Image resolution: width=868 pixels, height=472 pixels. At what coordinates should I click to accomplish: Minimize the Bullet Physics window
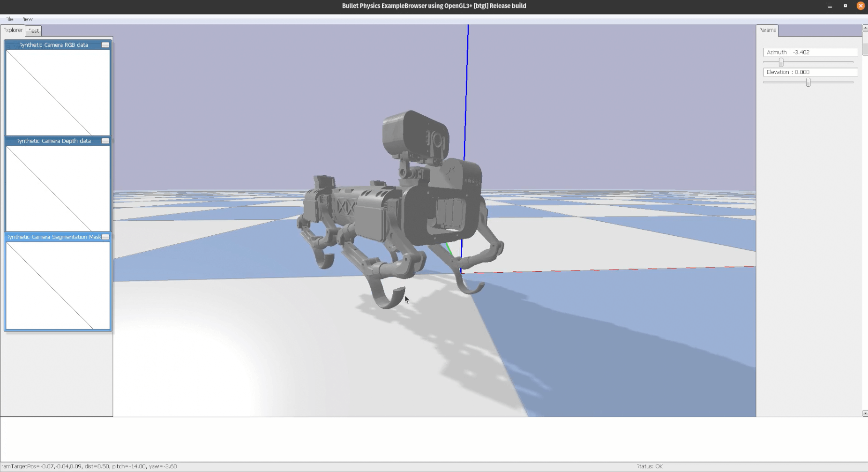coord(830,6)
